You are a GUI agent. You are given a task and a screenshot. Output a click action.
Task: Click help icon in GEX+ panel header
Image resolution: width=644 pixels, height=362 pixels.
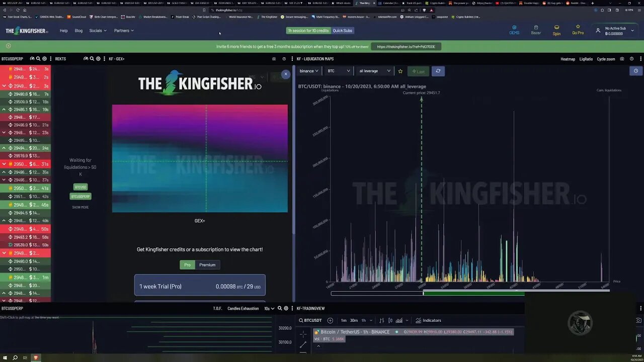pyautogui.click(x=284, y=59)
